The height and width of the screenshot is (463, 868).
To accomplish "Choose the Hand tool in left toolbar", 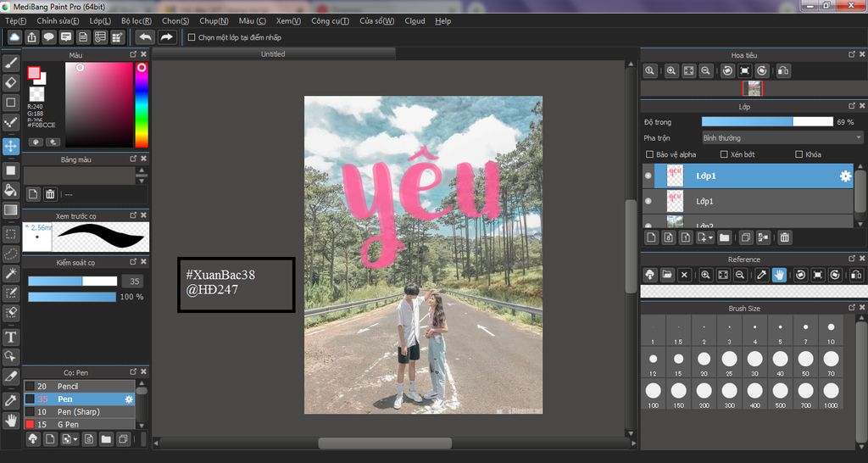I will (10, 421).
